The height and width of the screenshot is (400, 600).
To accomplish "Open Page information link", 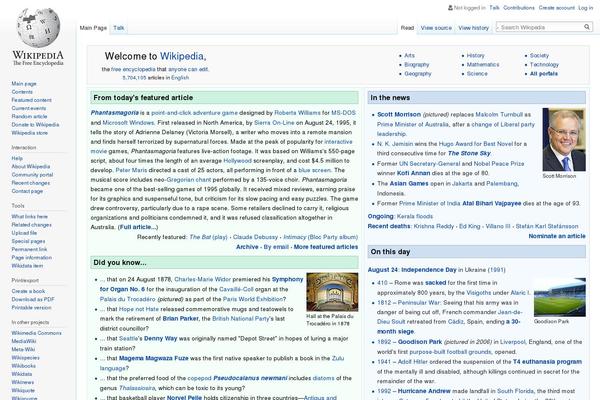I will 31,258.
